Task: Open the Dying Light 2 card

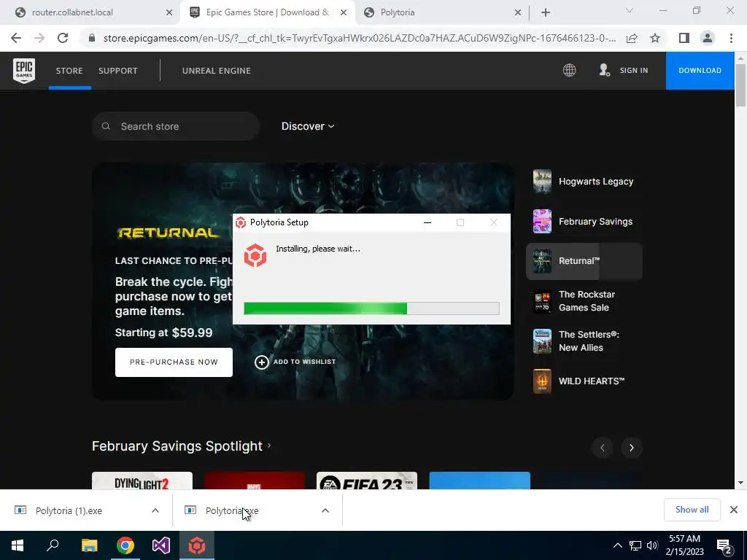Action: click(142, 481)
